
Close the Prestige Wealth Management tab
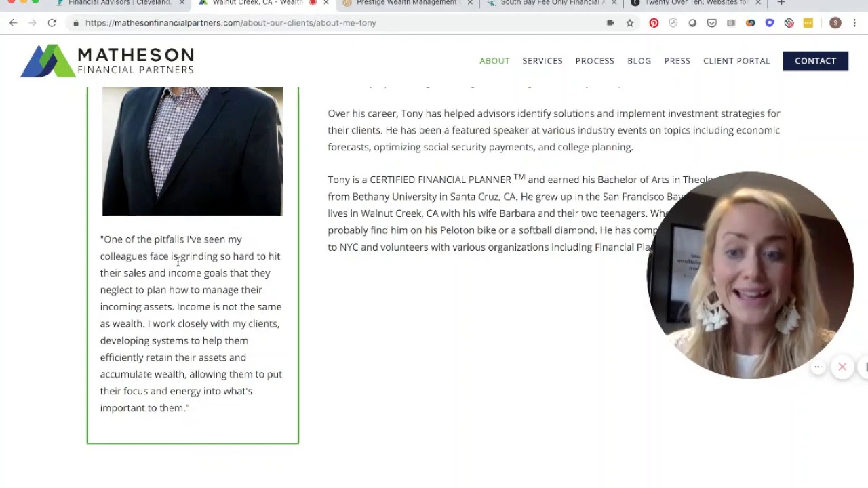tap(470, 3)
